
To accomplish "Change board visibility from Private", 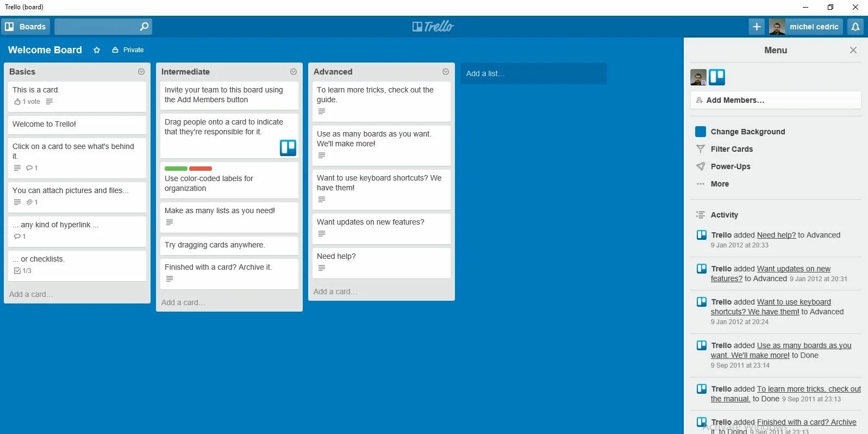I will [x=128, y=50].
